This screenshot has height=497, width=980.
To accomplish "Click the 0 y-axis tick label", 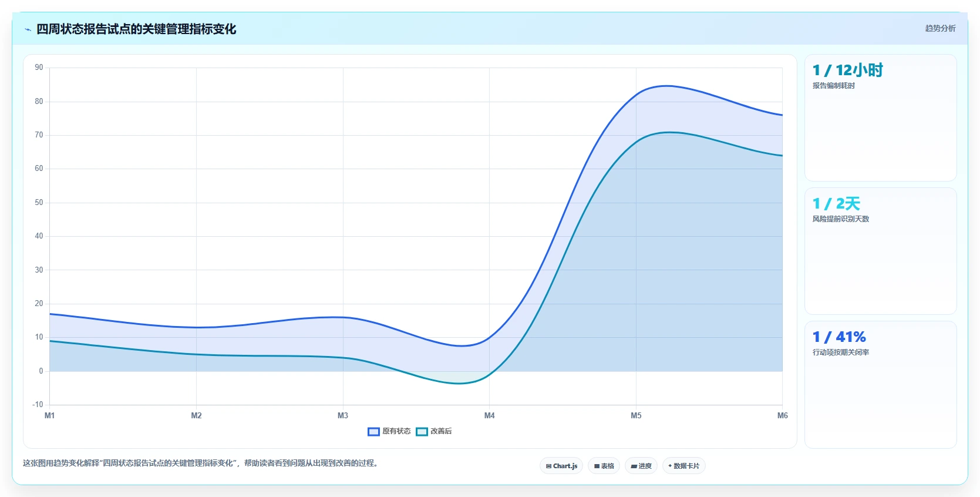I will click(x=41, y=371).
